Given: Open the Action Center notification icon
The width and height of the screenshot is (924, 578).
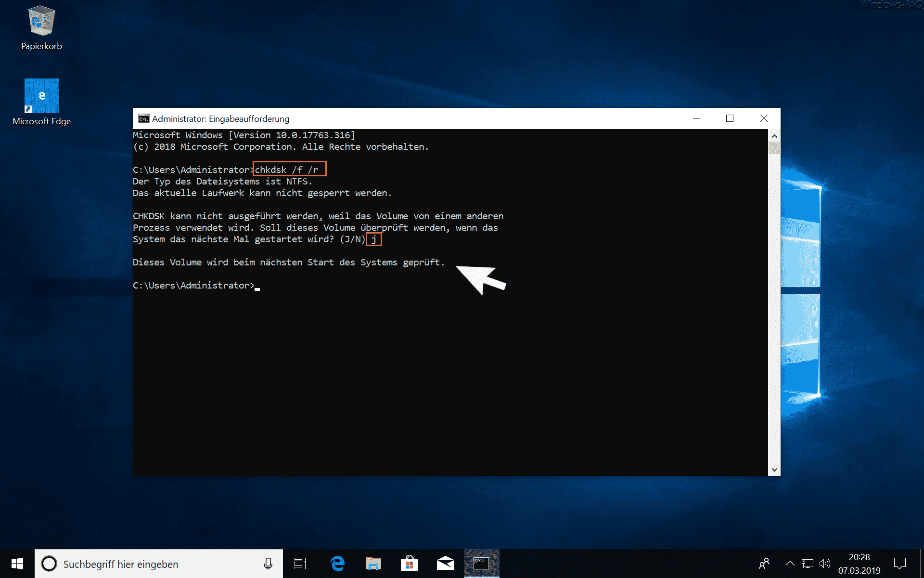Looking at the screenshot, I should pyautogui.click(x=899, y=564).
